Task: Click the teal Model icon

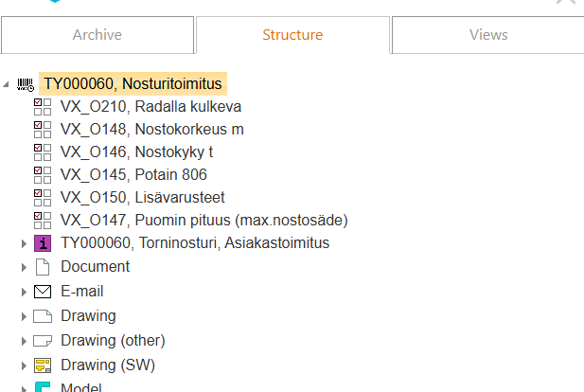Action: coord(42,387)
